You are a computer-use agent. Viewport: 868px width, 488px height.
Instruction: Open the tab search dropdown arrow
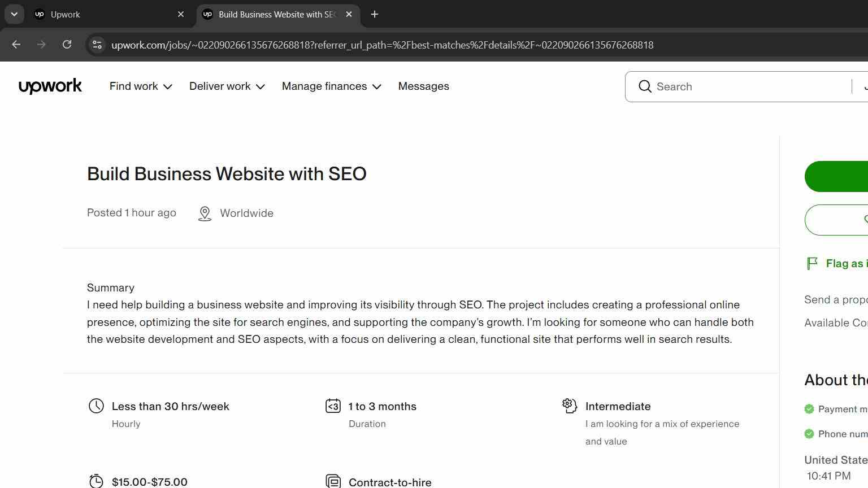[14, 14]
